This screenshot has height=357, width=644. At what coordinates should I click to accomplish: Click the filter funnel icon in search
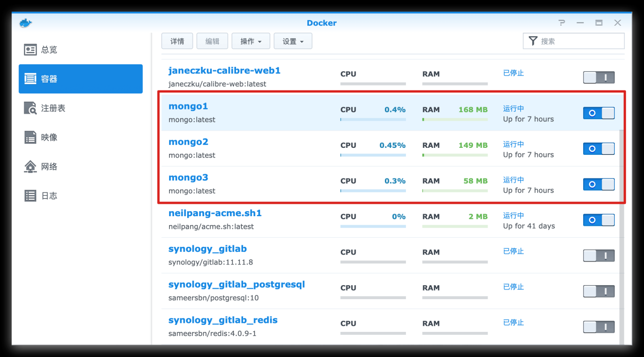[533, 41]
